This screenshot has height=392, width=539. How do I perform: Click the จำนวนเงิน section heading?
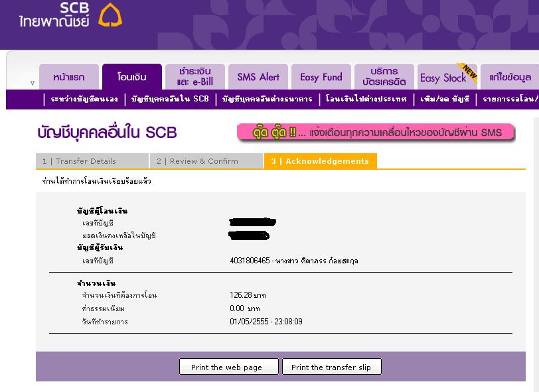pos(96,283)
